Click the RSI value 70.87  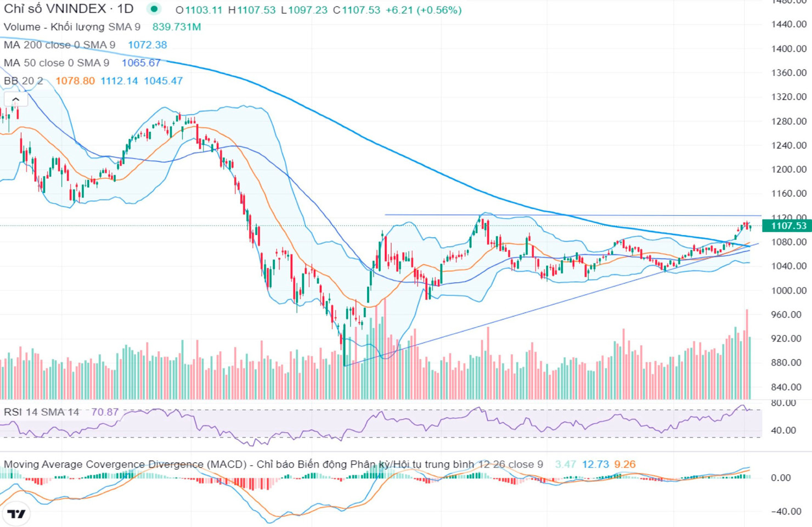tap(105, 412)
